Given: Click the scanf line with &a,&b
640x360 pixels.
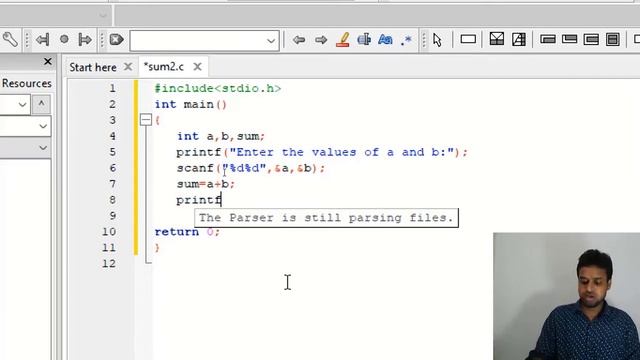Looking at the screenshot, I should (251, 168).
